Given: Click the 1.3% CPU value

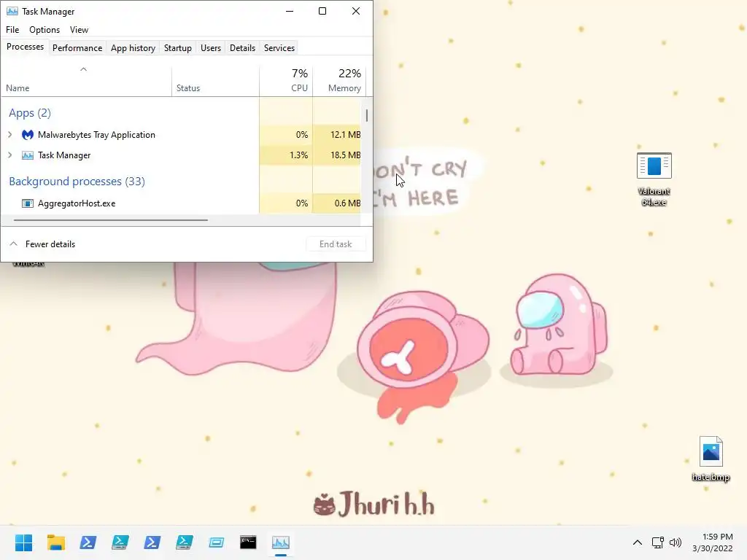Looking at the screenshot, I should [x=298, y=155].
